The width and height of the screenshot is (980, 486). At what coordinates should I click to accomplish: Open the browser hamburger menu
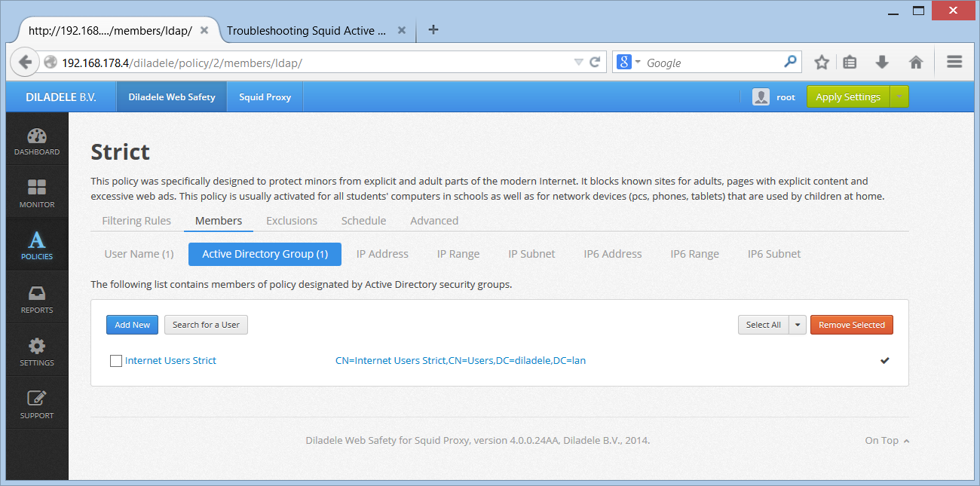point(954,63)
